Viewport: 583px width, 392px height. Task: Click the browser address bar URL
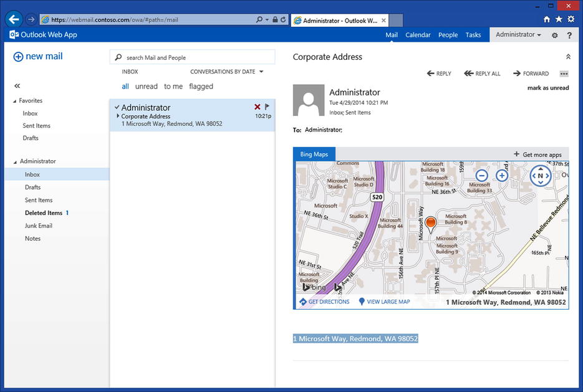115,20
